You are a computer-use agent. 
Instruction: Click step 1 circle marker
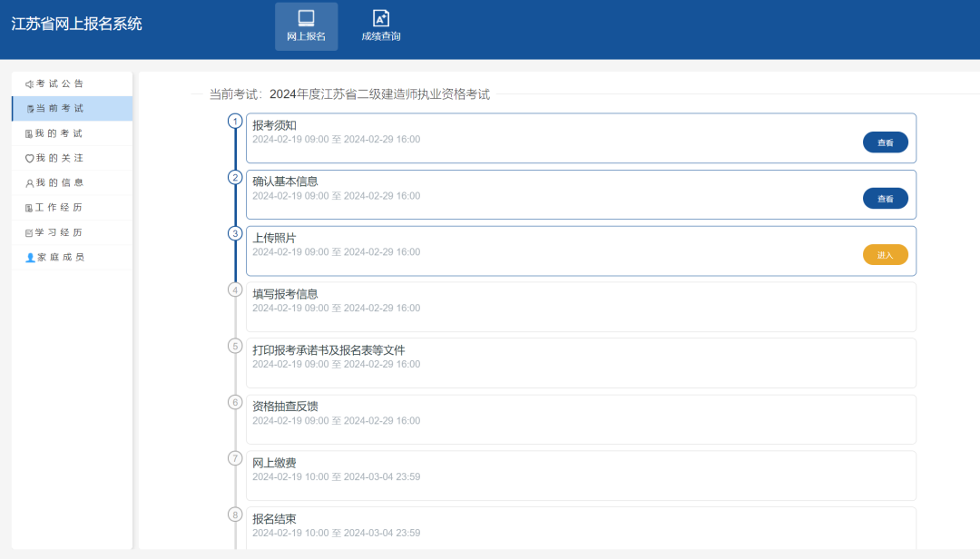click(235, 122)
